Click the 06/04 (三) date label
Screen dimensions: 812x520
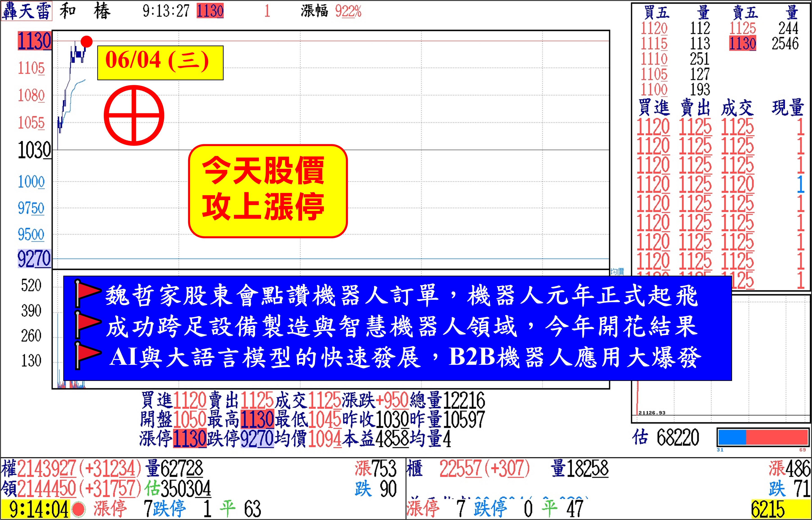[x=160, y=63]
